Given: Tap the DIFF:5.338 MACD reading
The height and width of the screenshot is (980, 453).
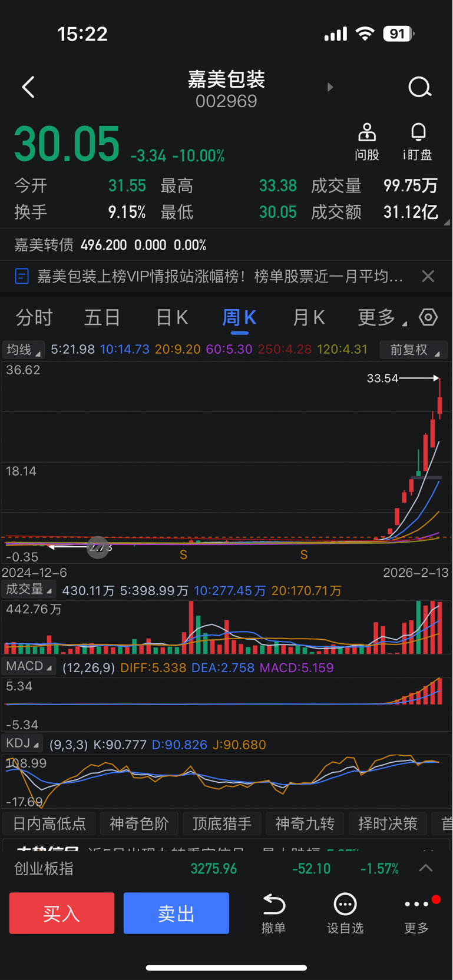Looking at the screenshot, I should click(x=153, y=667).
